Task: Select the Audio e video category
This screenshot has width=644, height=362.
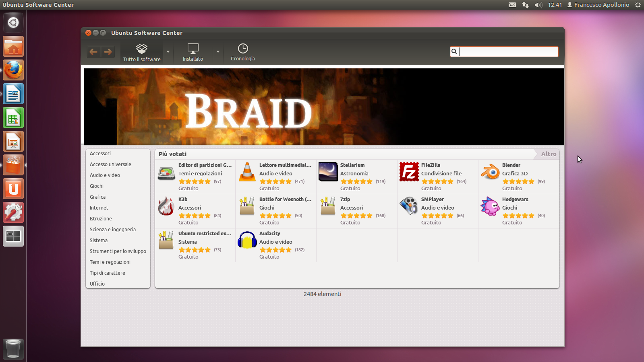Action: 105,175
